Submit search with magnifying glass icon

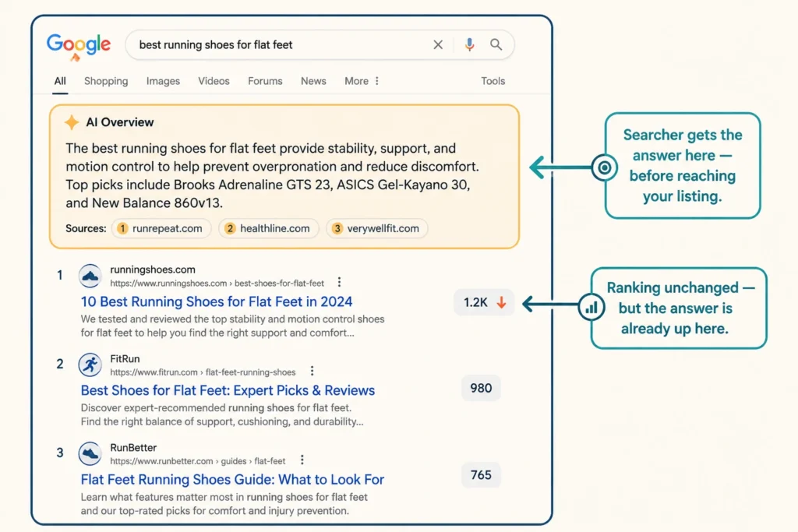[x=496, y=44]
